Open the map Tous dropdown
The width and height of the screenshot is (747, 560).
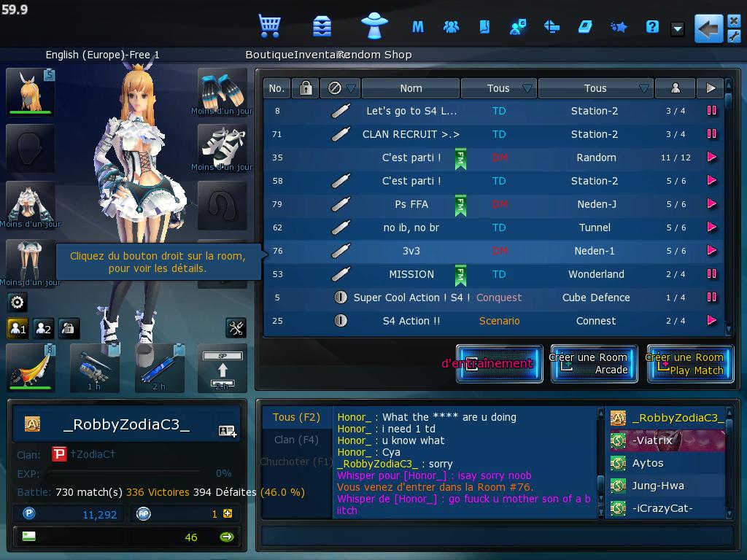pyautogui.click(x=596, y=88)
